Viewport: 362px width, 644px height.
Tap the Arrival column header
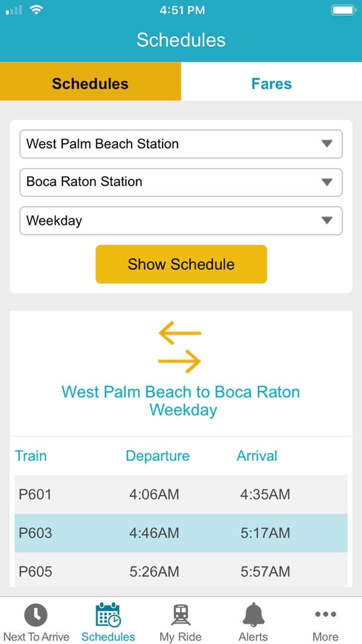point(257,456)
